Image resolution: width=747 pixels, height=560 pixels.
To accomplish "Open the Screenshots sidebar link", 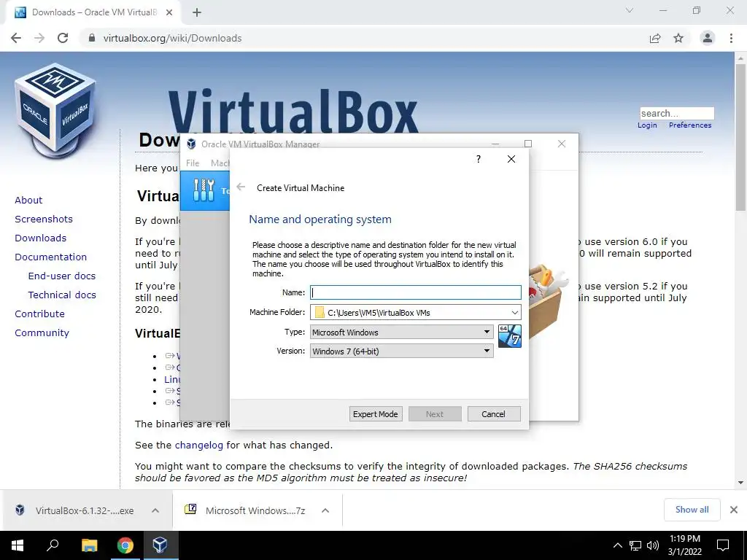I will tap(44, 219).
